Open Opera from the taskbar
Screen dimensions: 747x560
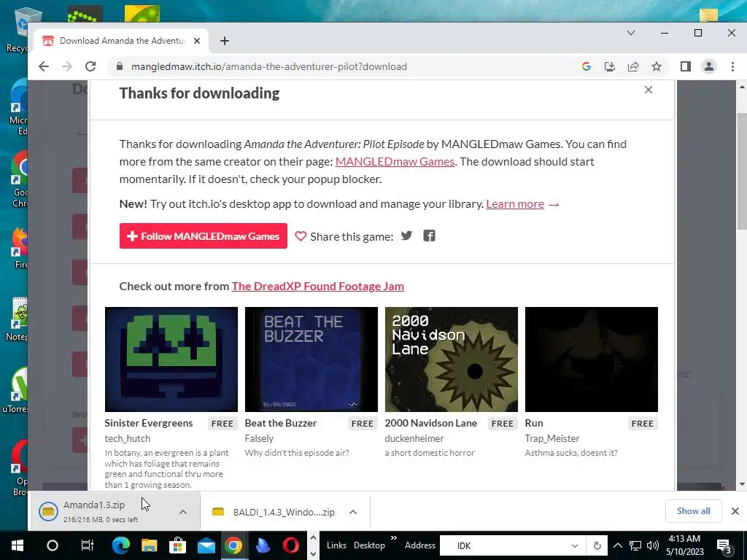291,545
